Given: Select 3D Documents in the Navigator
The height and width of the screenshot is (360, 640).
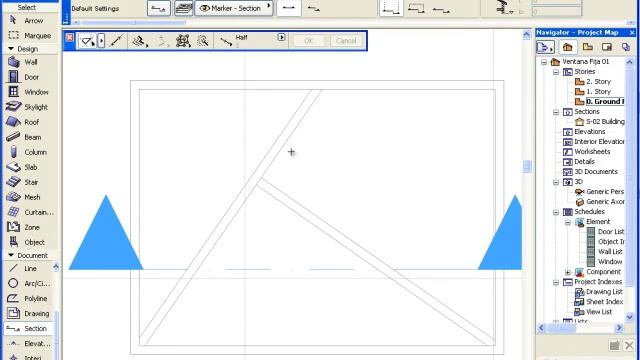Looking at the screenshot, I should [590, 171].
